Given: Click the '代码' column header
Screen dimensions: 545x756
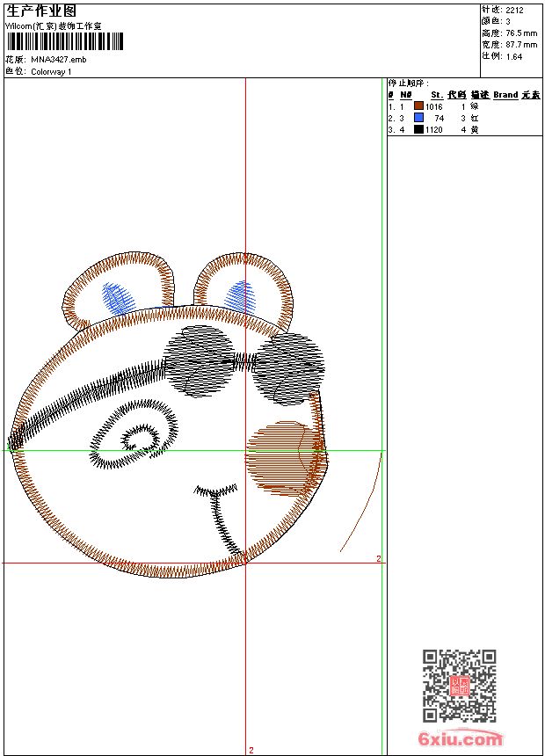Looking at the screenshot, I should [456, 95].
